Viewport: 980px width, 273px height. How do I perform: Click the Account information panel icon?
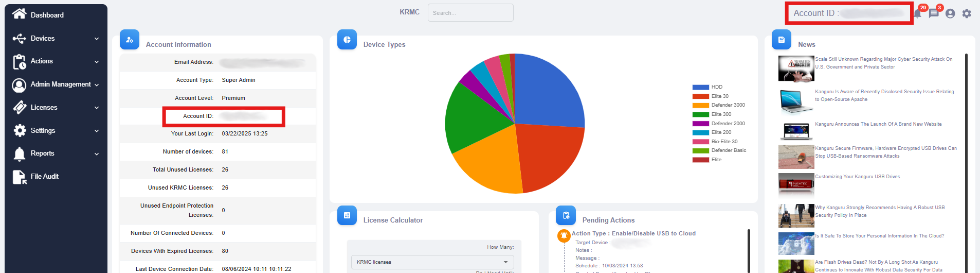point(130,40)
